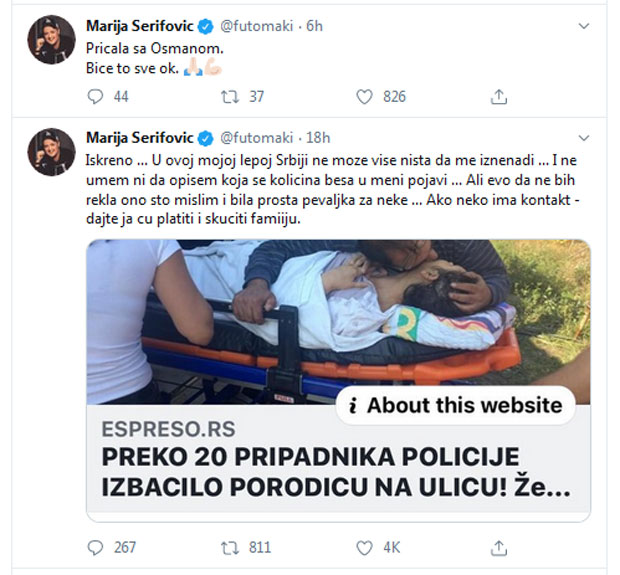Like the 'Pricala sa Osmanom' tweet
The image size is (620, 575).
coord(364,97)
